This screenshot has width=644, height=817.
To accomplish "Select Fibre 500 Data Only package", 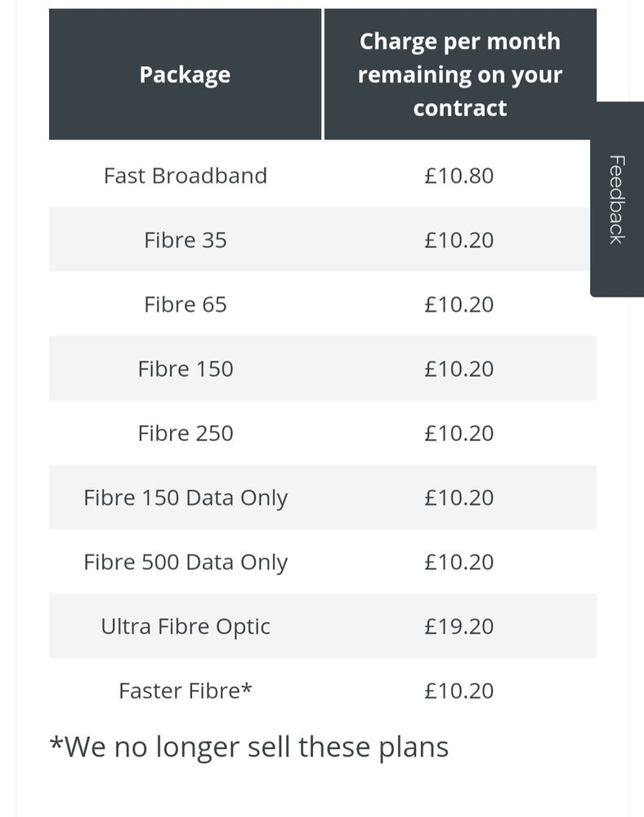I will coord(186,563).
